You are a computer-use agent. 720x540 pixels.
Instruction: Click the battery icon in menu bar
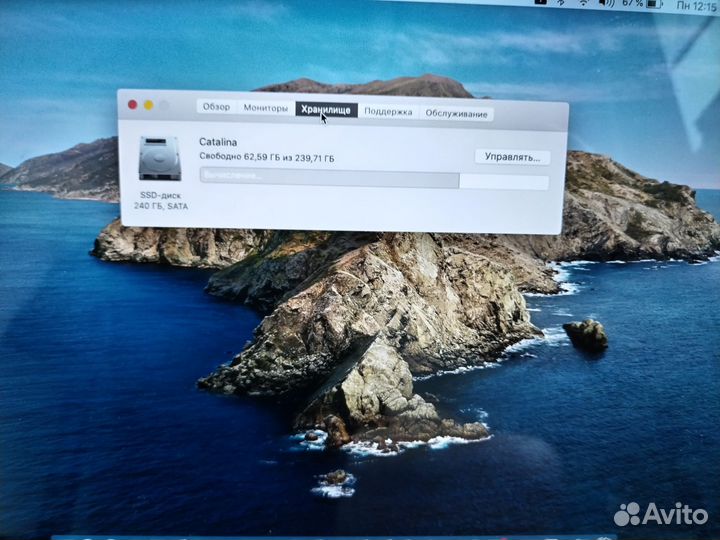click(653, 4)
